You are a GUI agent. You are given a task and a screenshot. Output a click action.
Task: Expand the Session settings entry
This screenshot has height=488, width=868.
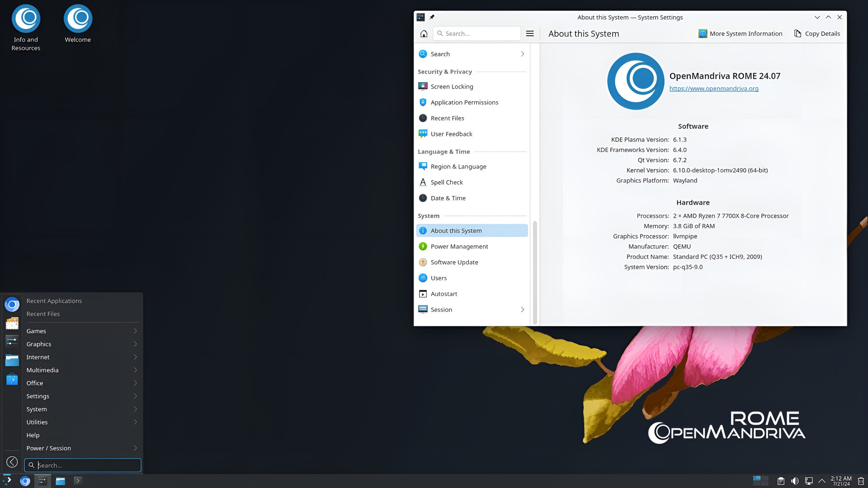coord(523,310)
